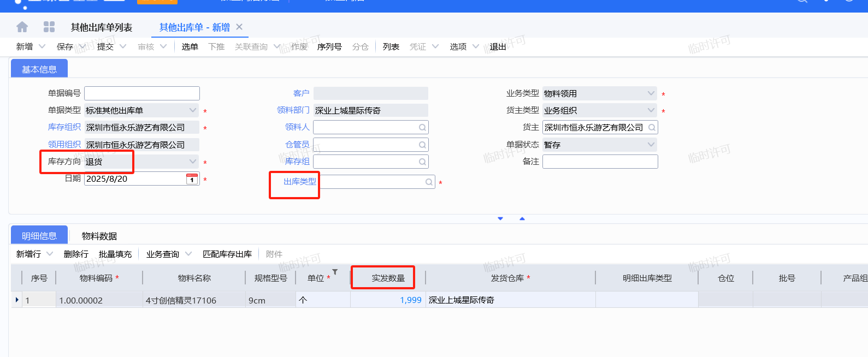
Task: Click 退出 in the toolbar
Action: 498,47
